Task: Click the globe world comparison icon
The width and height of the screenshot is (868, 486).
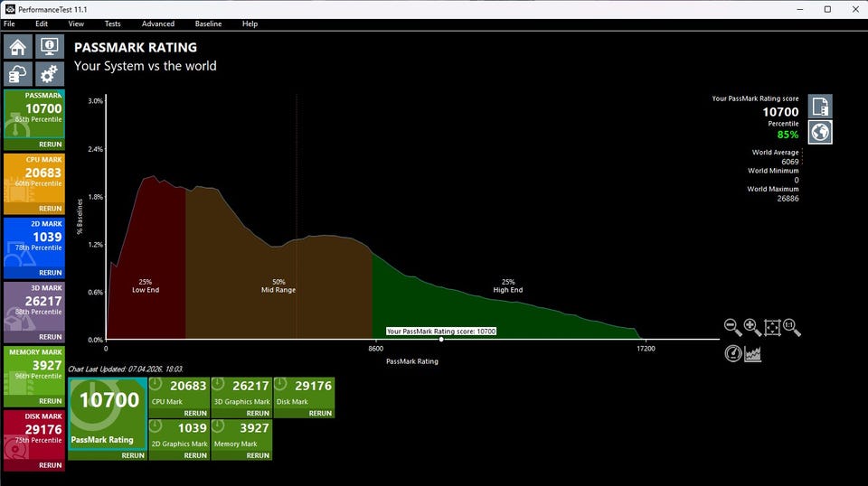Action: coord(820,133)
